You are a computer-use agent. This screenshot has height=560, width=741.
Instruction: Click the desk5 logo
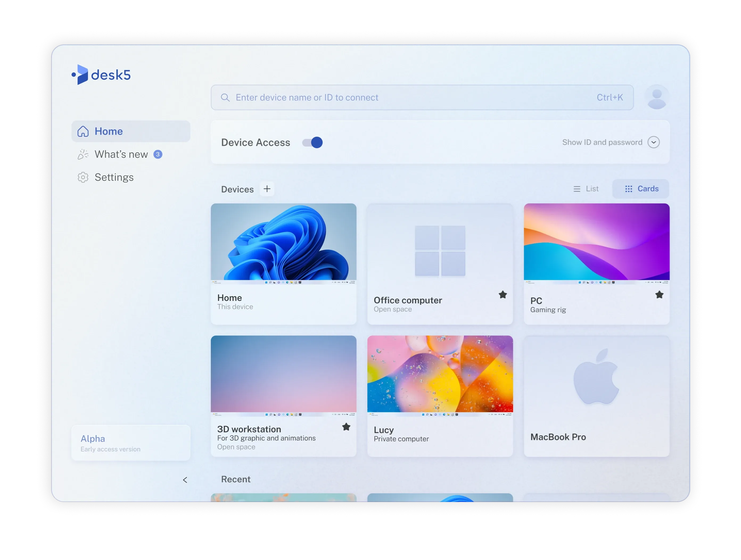pyautogui.click(x=101, y=75)
